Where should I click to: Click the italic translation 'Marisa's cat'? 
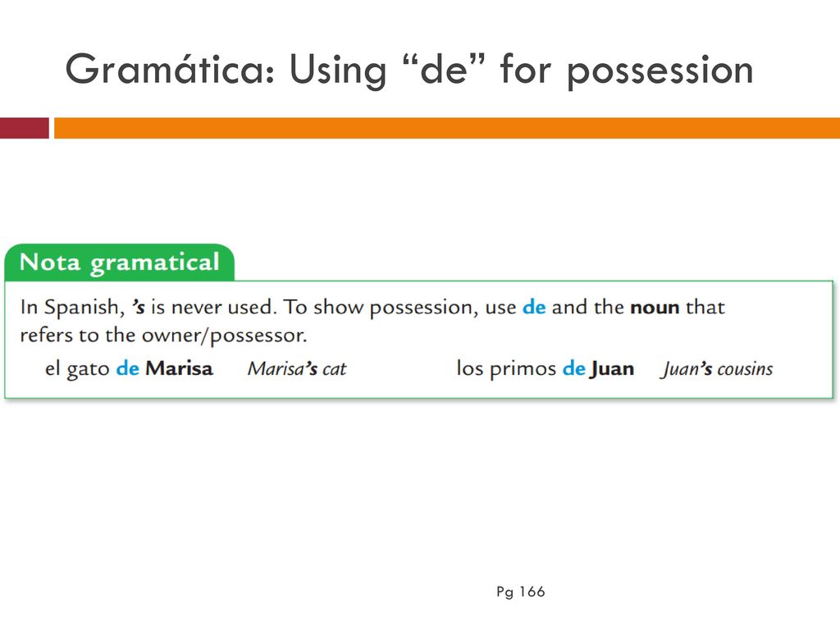coord(297,368)
